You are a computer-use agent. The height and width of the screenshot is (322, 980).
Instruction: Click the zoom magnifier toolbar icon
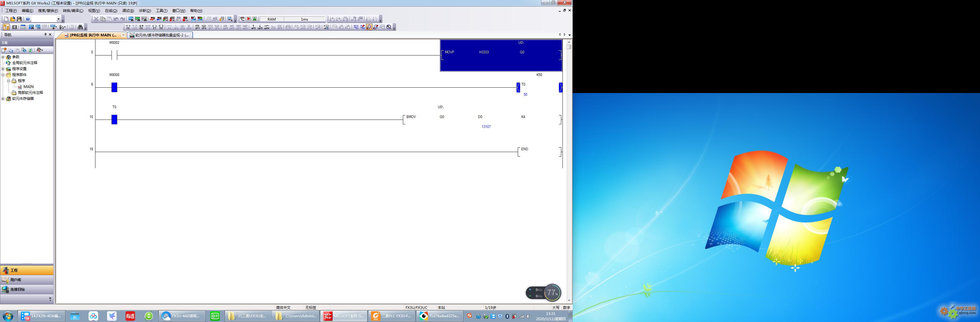(x=389, y=27)
